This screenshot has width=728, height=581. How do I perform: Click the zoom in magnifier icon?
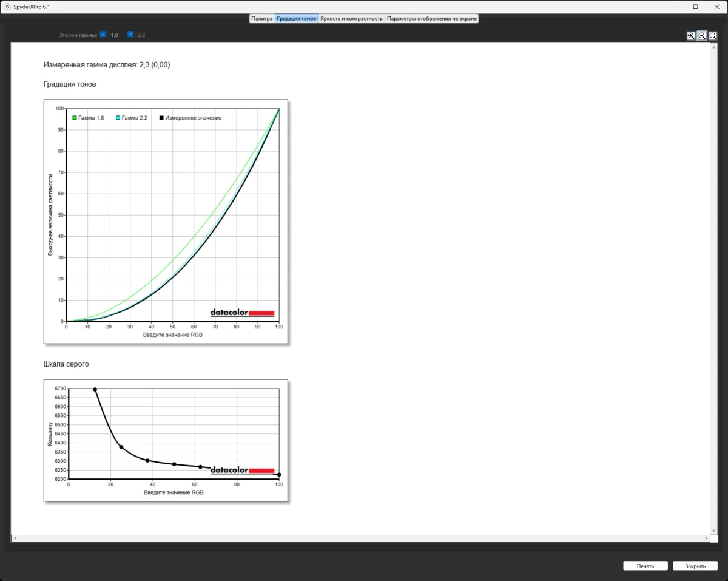691,36
